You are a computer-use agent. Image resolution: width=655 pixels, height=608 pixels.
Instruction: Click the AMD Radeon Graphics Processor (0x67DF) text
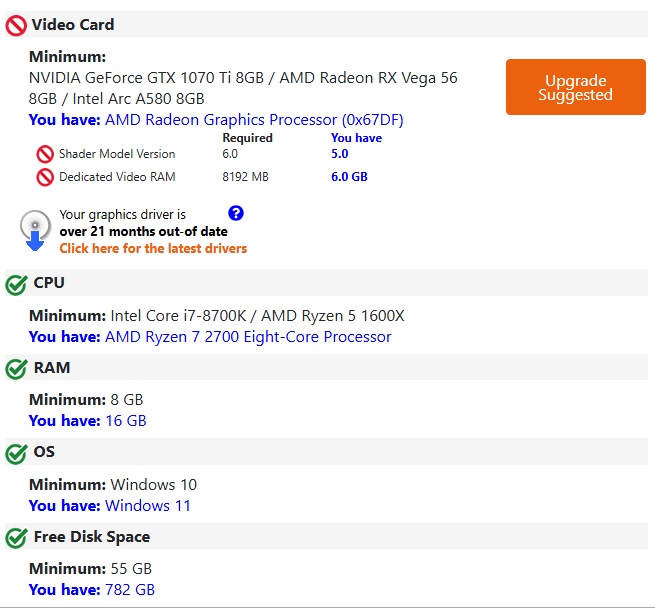tap(254, 120)
